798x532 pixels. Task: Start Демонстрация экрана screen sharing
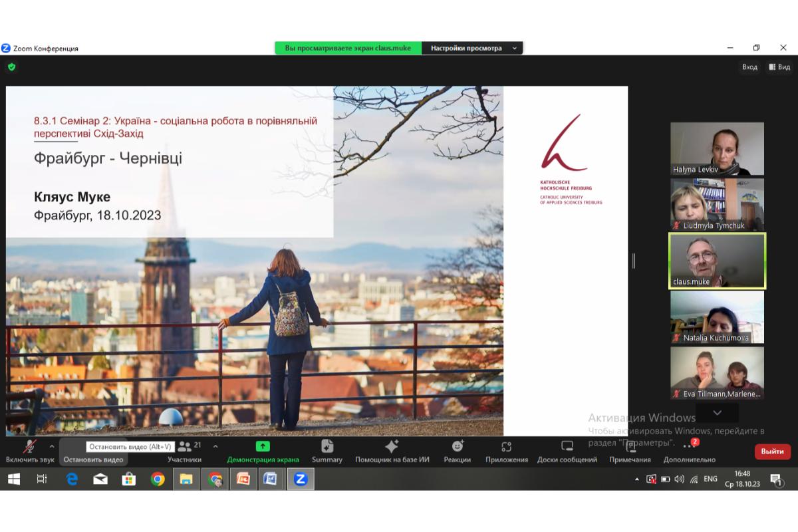[263, 451]
